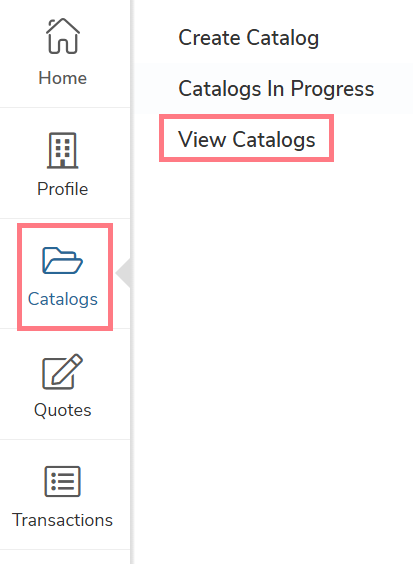
Task: Click the divider line beneath the Transactions item
Action: click(65, 550)
